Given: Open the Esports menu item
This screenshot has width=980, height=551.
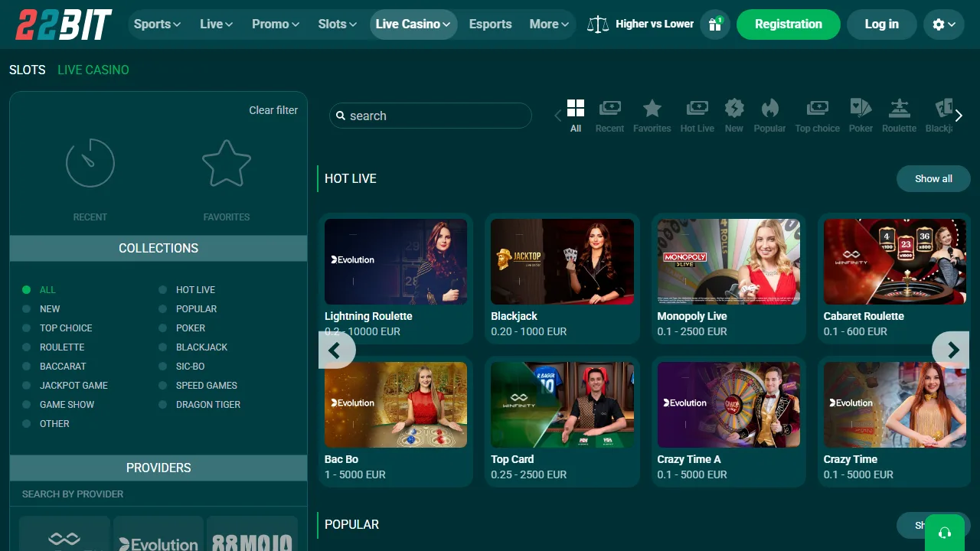Looking at the screenshot, I should (x=490, y=24).
